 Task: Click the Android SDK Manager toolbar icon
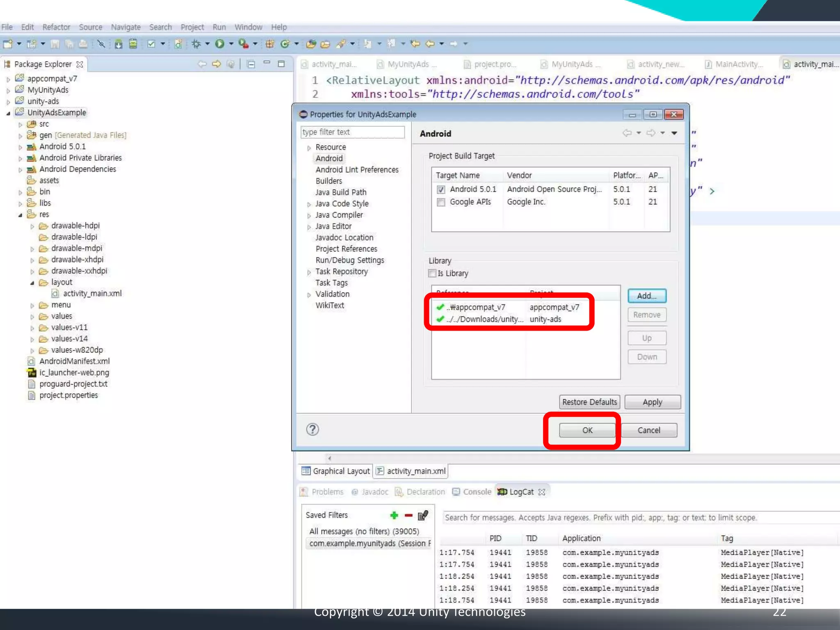tap(119, 44)
